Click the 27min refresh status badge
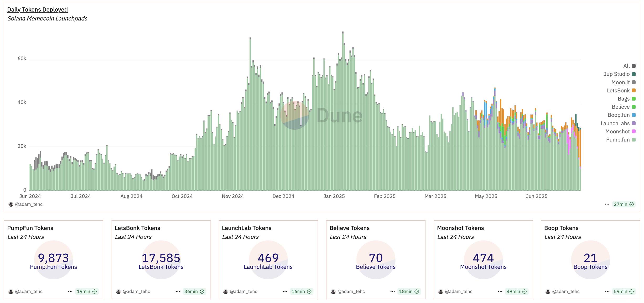Image resolution: width=644 pixels, height=303 pixels. (x=624, y=204)
